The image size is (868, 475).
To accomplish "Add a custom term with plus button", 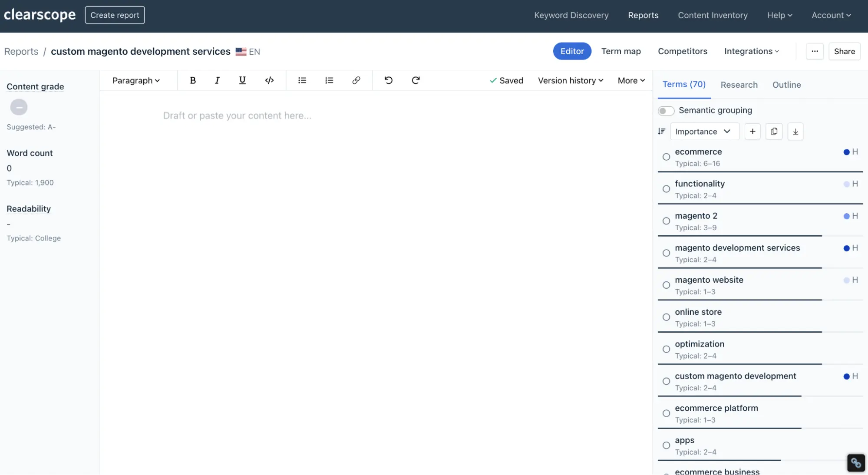I will pyautogui.click(x=752, y=132).
